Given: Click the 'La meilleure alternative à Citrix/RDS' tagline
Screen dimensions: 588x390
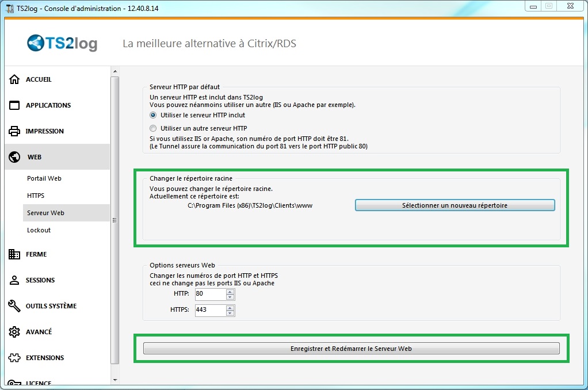Looking at the screenshot, I should click(x=209, y=44).
